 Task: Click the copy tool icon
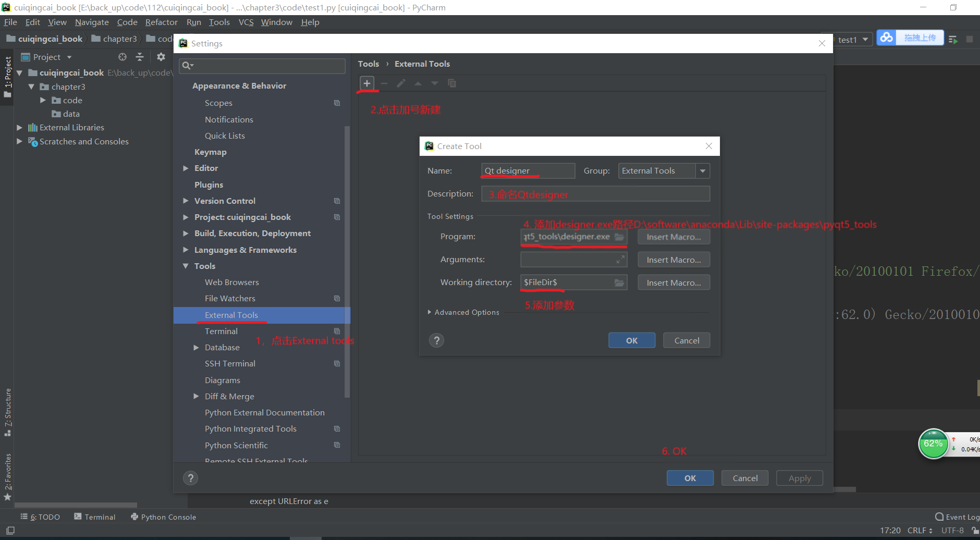pos(452,83)
